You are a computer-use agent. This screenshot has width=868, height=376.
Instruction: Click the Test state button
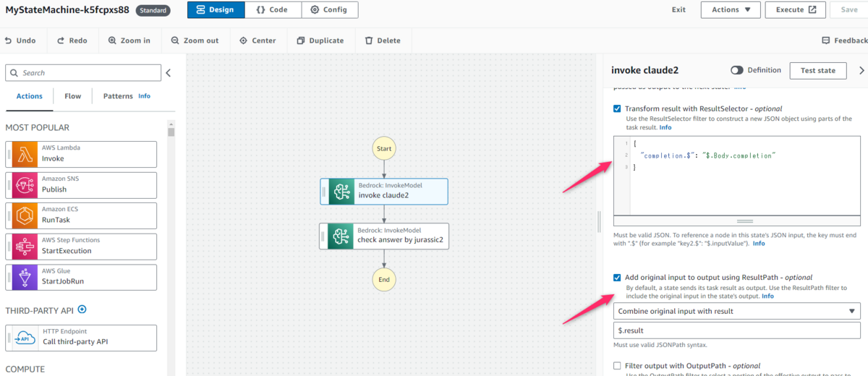coord(817,70)
